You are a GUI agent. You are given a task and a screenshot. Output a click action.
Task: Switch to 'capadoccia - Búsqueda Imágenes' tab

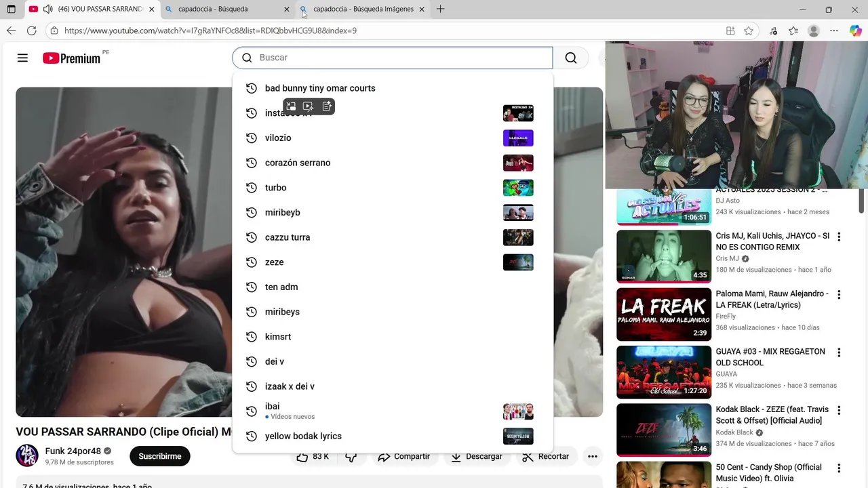pyautogui.click(x=363, y=9)
